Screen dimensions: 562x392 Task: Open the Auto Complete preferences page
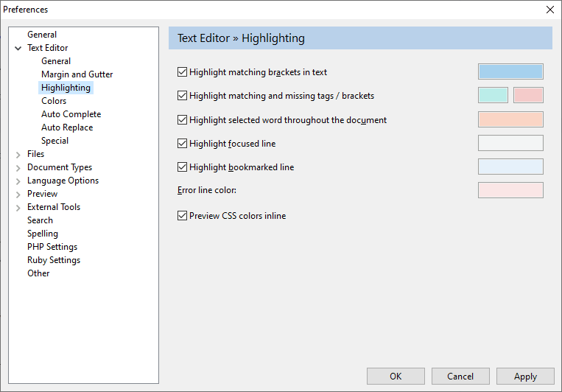tap(71, 114)
